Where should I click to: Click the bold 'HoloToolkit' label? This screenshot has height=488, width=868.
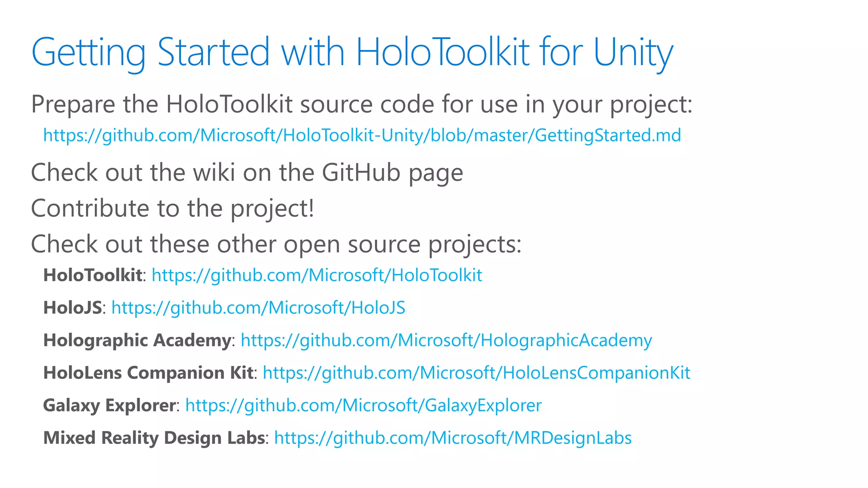[x=92, y=275]
